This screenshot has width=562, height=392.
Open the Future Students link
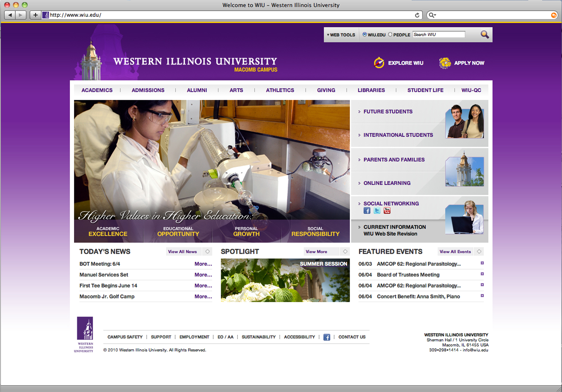click(x=388, y=112)
